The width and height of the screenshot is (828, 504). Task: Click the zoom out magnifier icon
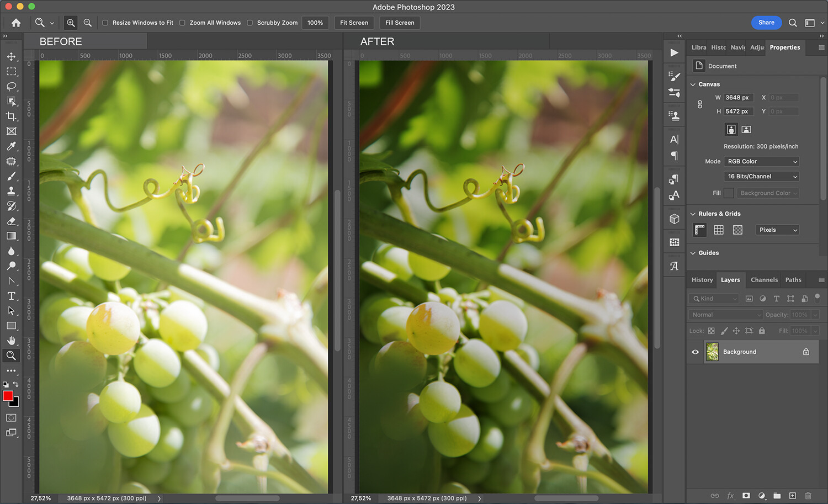pyautogui.click(x=87, y=23)
